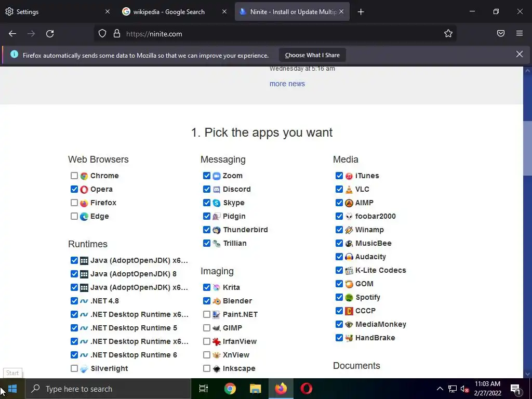Click the Audacity headphones icon
The height and width of the screenshot is (399, 532).
pos(349,257)
